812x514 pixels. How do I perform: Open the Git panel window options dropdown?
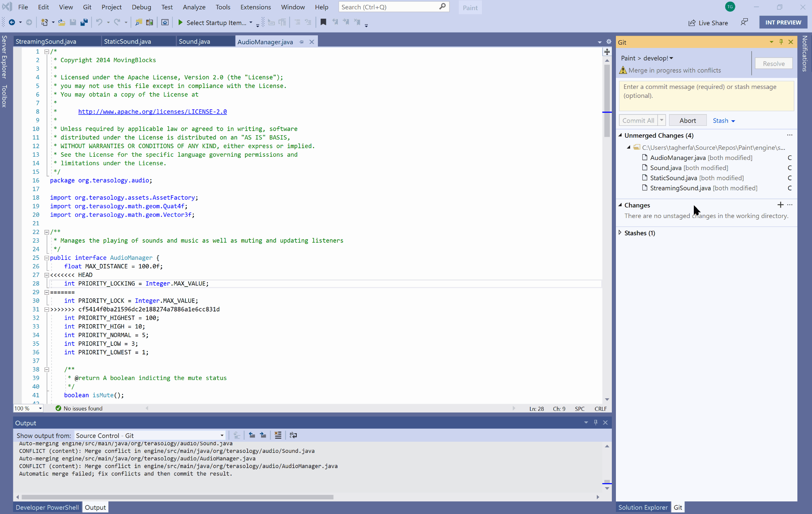coord(771,42)
